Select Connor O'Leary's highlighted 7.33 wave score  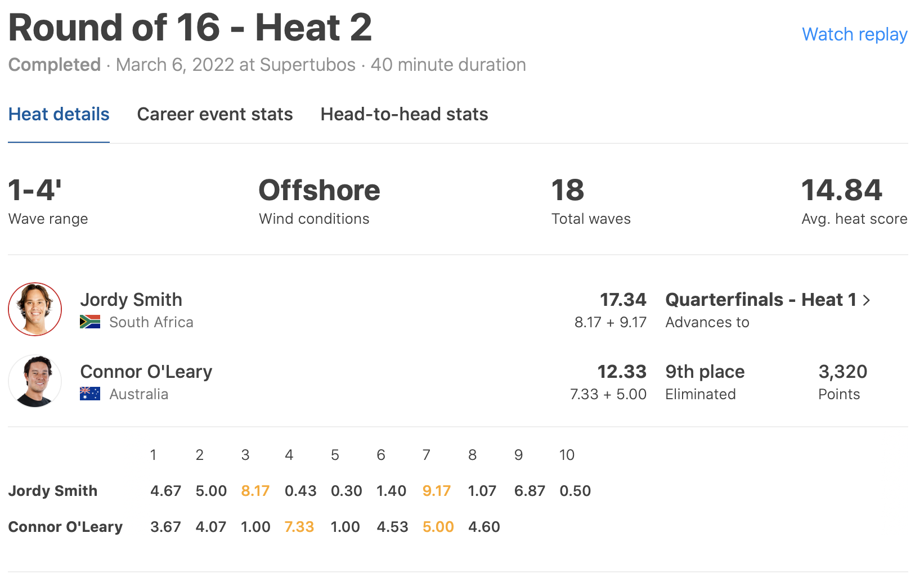click(x=299, y=527)
